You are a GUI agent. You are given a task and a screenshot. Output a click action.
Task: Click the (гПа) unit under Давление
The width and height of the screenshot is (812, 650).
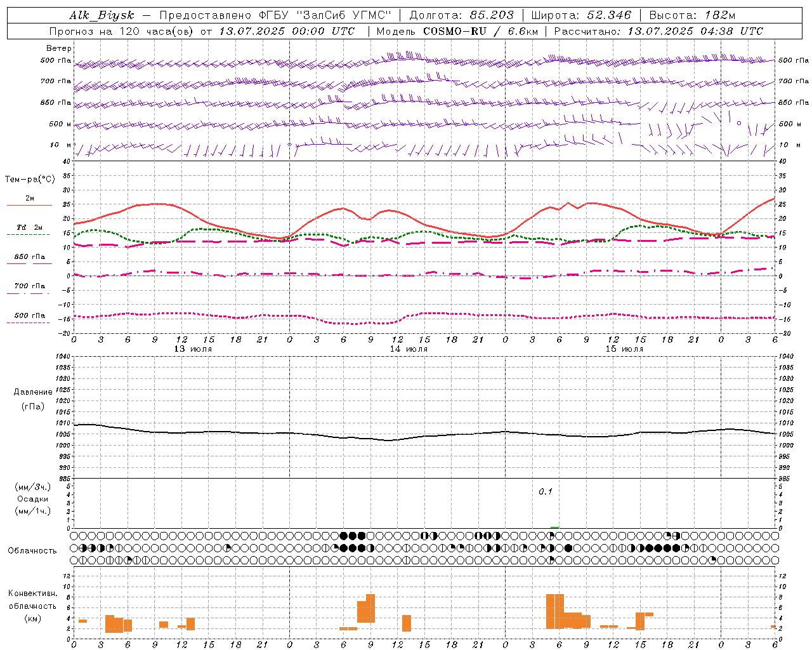(33, 406)
